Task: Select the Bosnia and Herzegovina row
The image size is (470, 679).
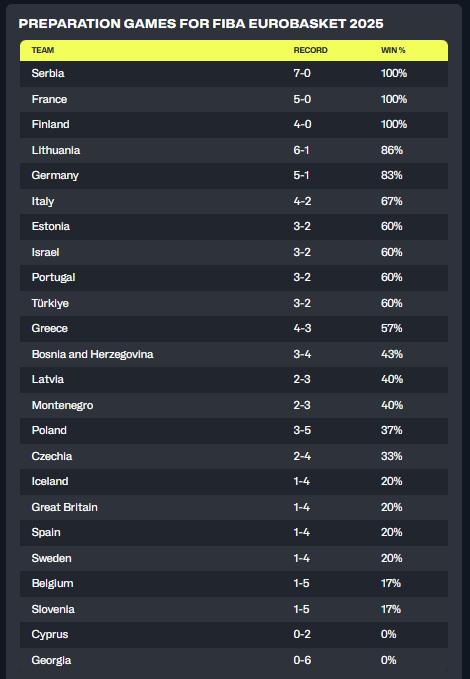Action: coord(234,354)
